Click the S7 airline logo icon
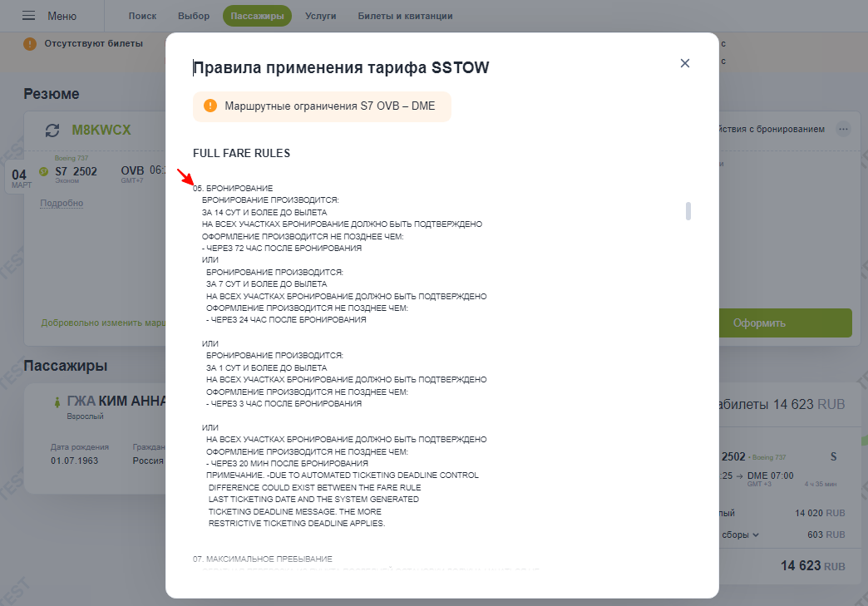The height and width of the screenshot is (606, 868). (x=44, y=171)
